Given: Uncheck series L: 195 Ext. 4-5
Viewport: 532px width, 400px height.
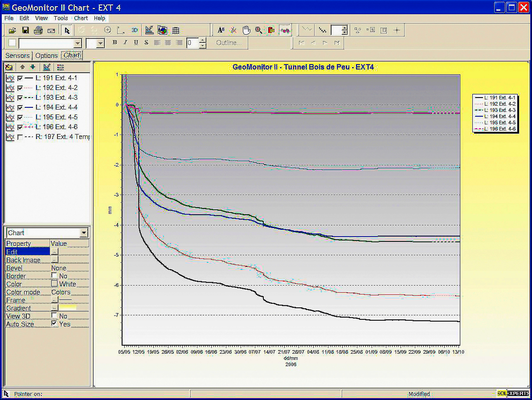Looking at the screenshot, I should click(20, 118).
